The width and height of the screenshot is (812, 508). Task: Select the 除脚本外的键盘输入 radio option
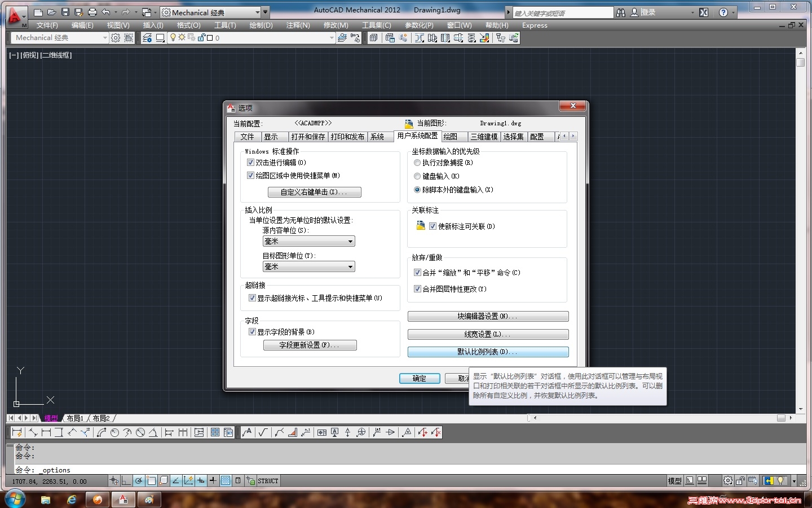click(417, 190)
